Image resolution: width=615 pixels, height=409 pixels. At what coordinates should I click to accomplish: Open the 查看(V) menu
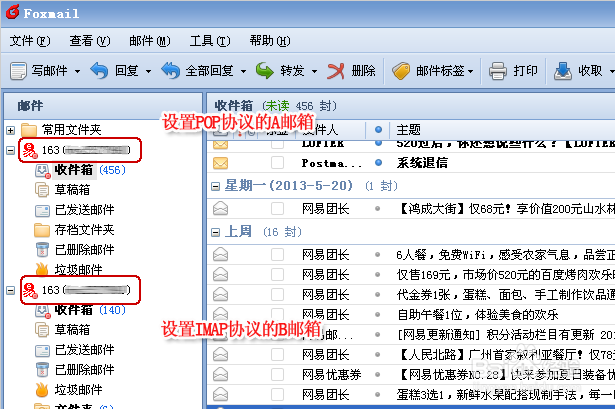click(x=90, y=41)
